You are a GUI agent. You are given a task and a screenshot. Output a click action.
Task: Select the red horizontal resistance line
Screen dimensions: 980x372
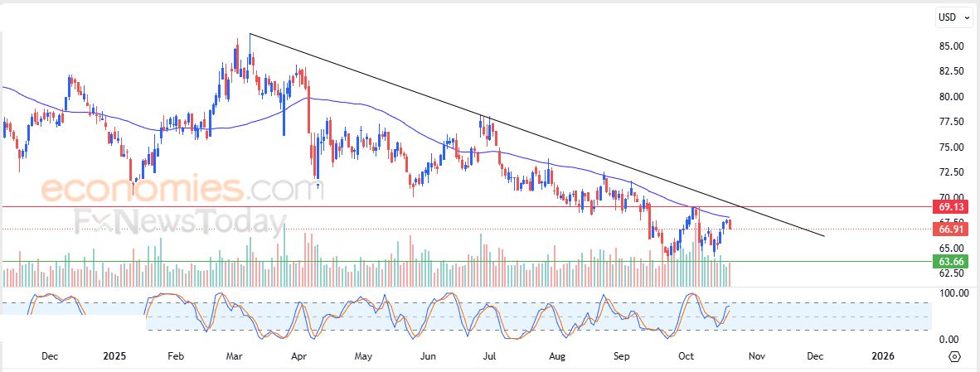coord(466,206)
